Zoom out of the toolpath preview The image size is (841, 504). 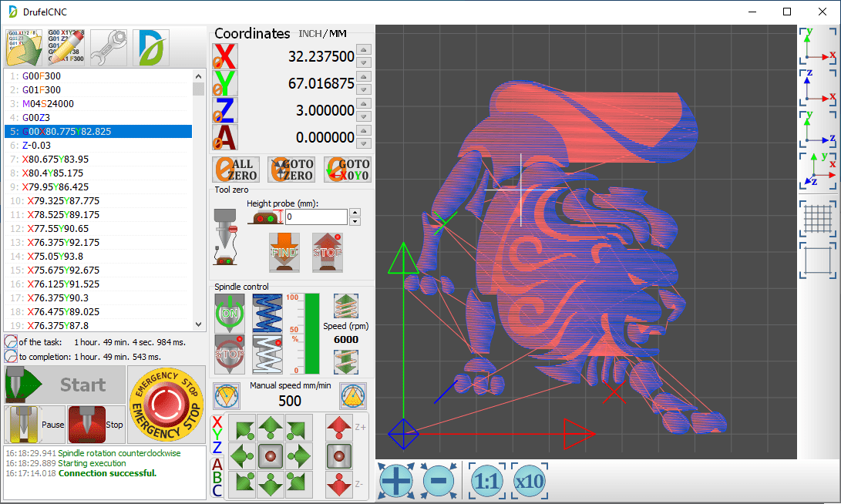point(439,481)
